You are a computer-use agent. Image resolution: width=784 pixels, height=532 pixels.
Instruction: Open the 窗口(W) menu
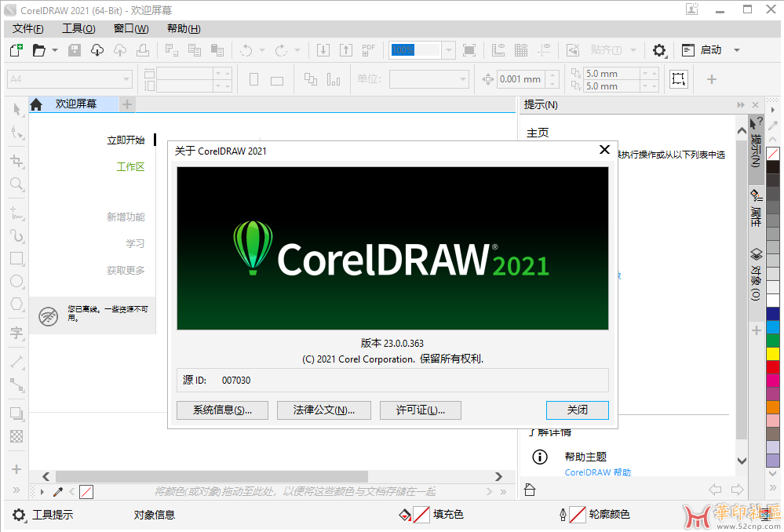[x=131, y=28]
